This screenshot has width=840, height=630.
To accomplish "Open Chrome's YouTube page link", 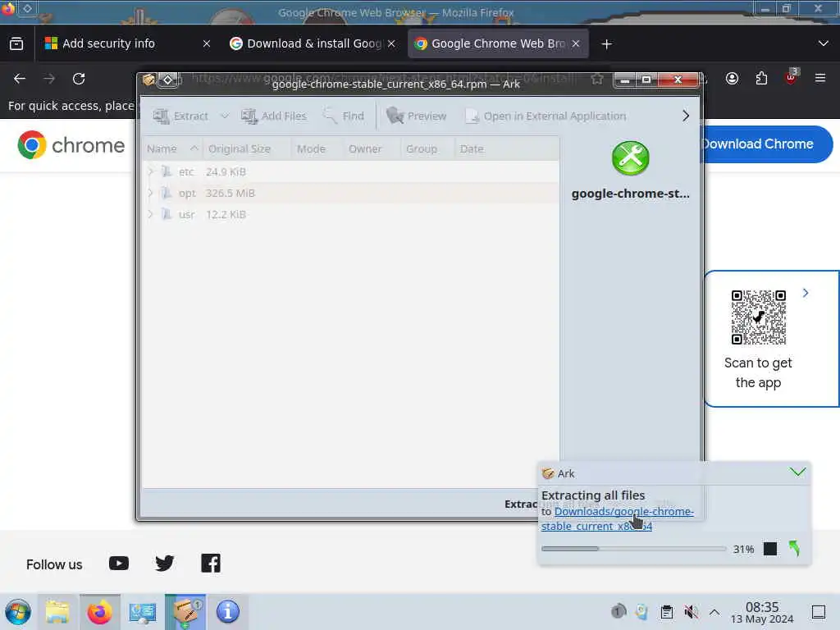I will coord(119,564).
